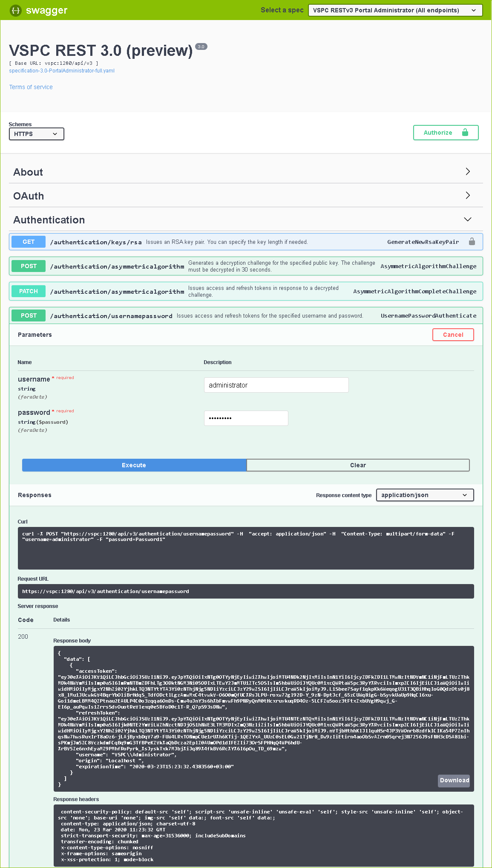Click the UsernamePasswordAuthenticate operation label

click(429, 315)
